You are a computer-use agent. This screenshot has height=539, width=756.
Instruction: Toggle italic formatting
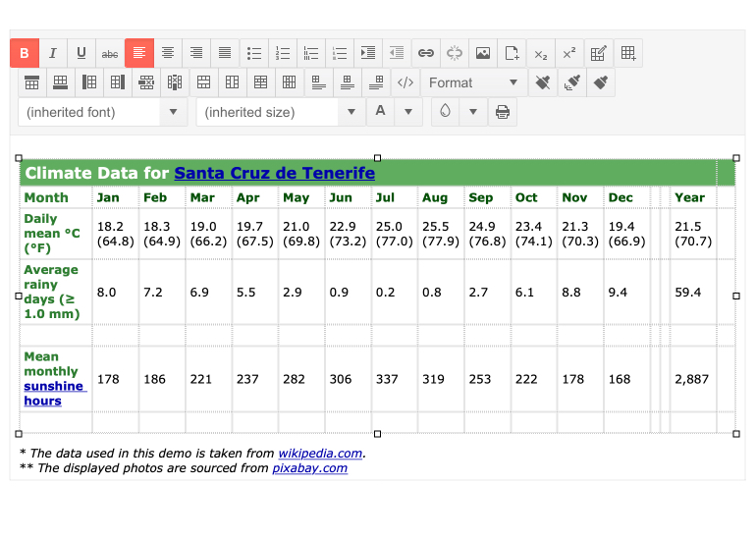53,53
